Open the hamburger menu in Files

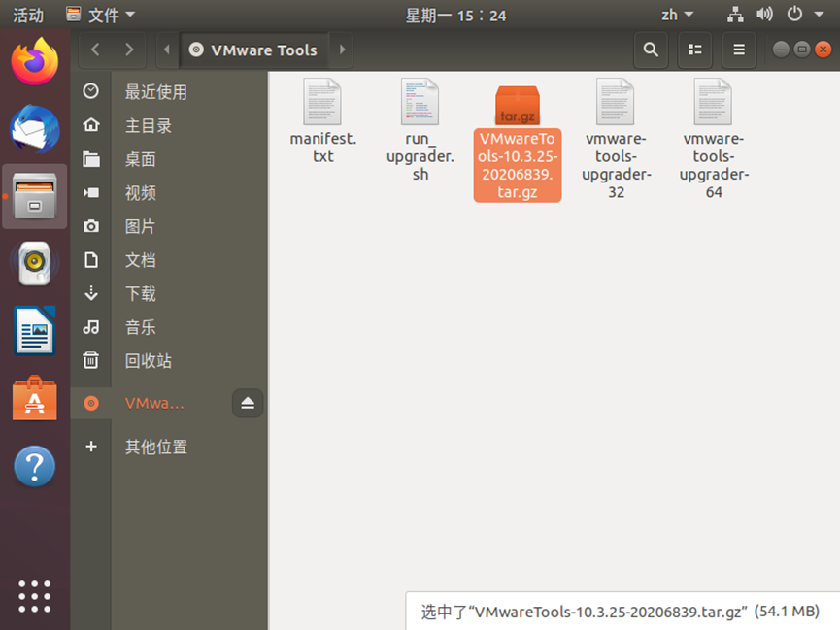click(739, 50)
